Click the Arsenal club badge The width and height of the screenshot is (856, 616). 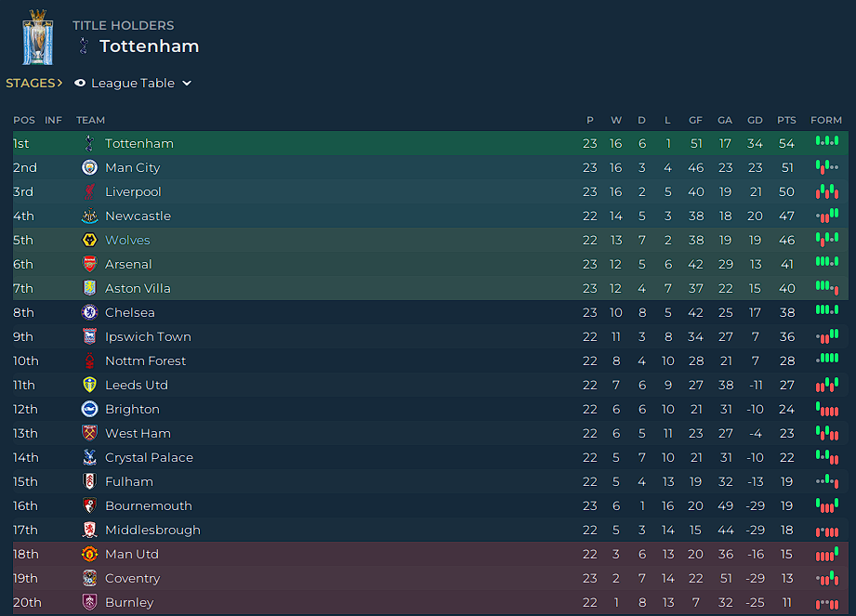(x=89, y=264)
